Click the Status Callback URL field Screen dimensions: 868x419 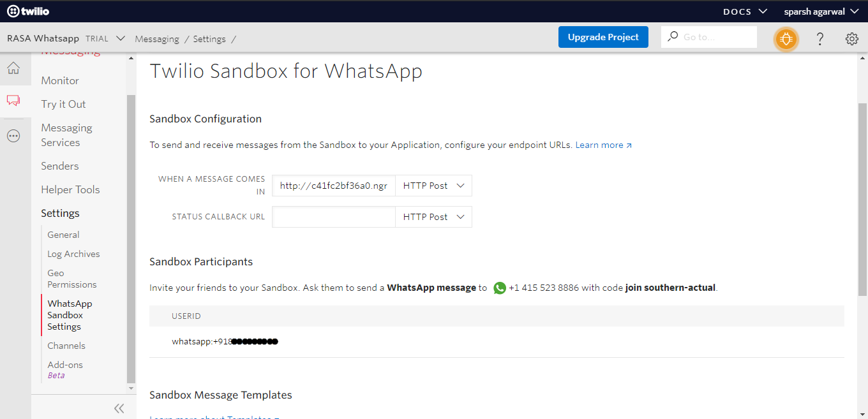333,217
